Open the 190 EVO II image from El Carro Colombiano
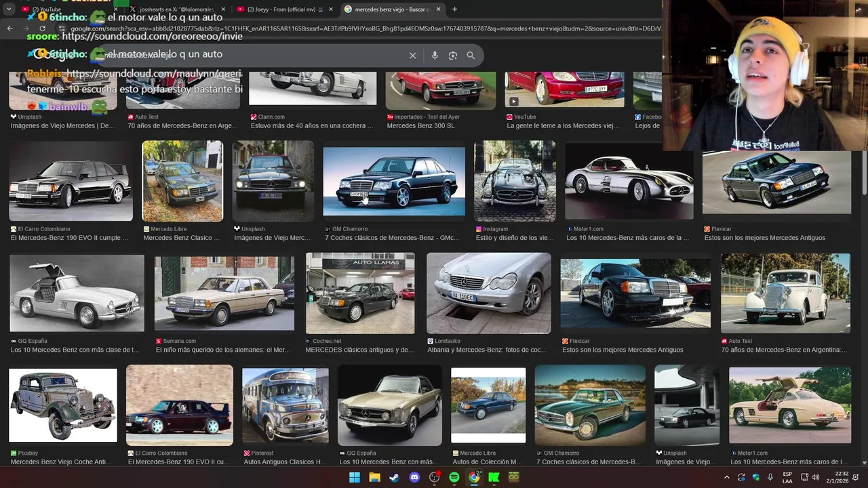Screen dimensions: 868x488 click(71, 181)
